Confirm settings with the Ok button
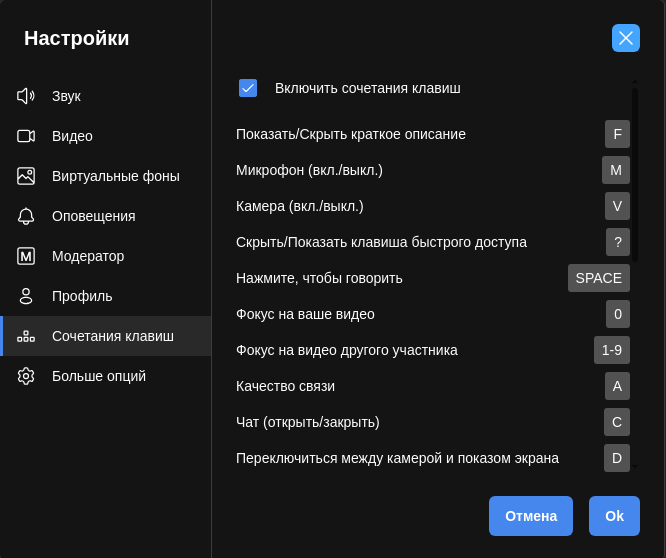 pos(614,516)
